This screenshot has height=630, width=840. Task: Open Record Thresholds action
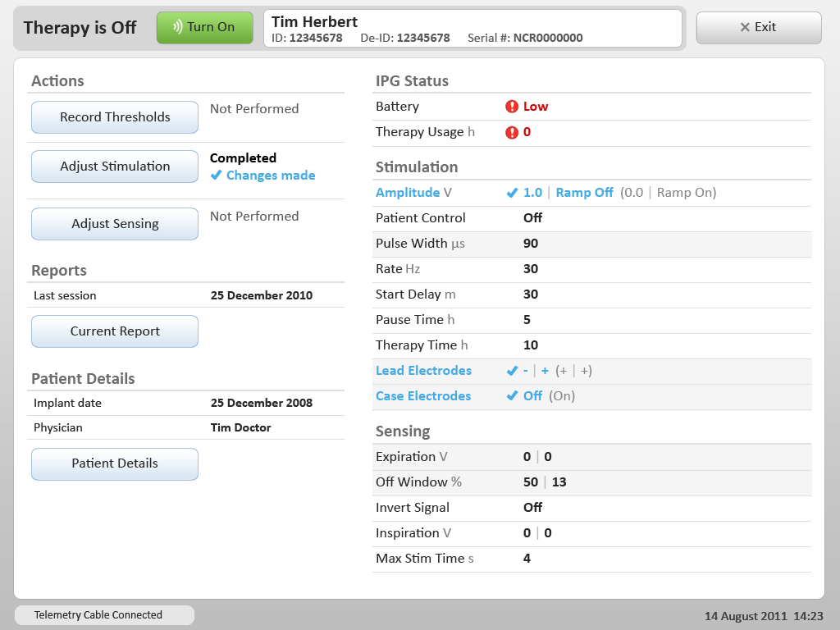[115, 117]
